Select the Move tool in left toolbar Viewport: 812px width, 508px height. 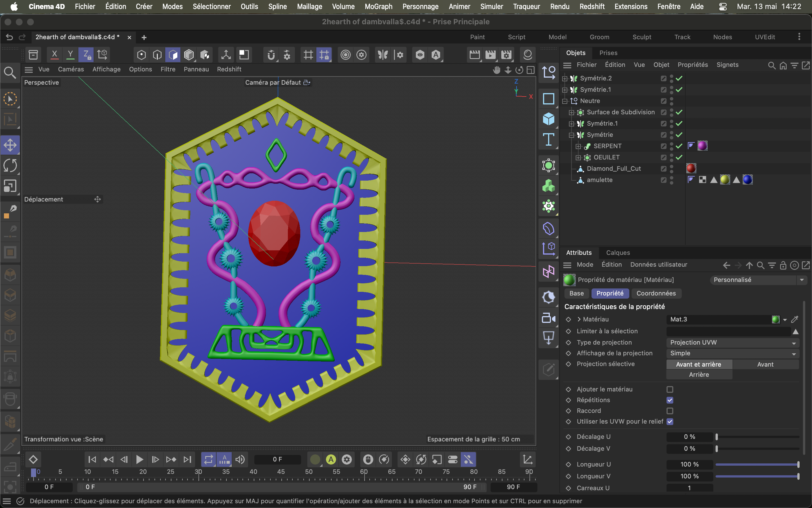[10, 145]
